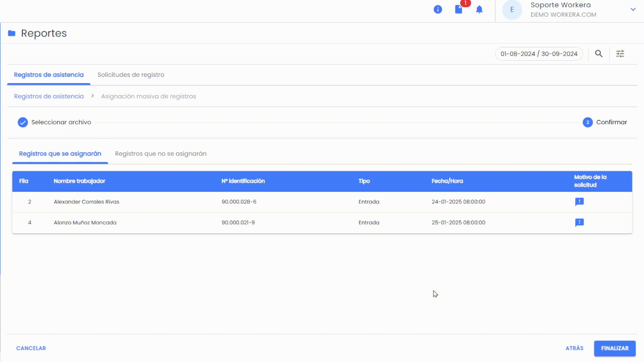
Task: Open Registros que no se asignarán tab
Action: (x=161, y=154)
